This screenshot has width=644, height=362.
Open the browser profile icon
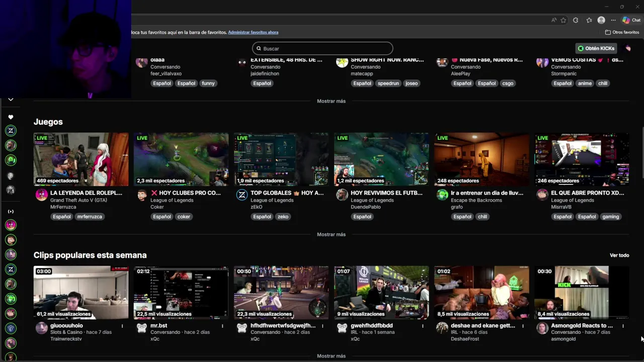click(601, 20)
